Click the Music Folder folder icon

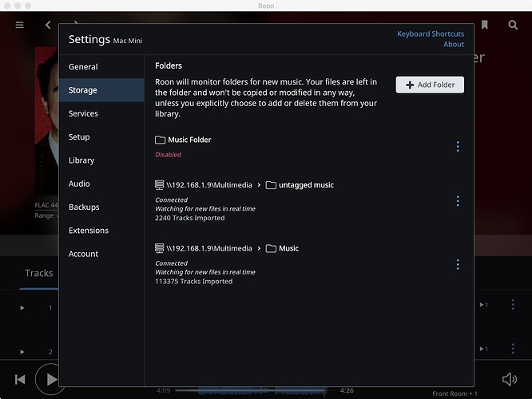tap(160, 140)
